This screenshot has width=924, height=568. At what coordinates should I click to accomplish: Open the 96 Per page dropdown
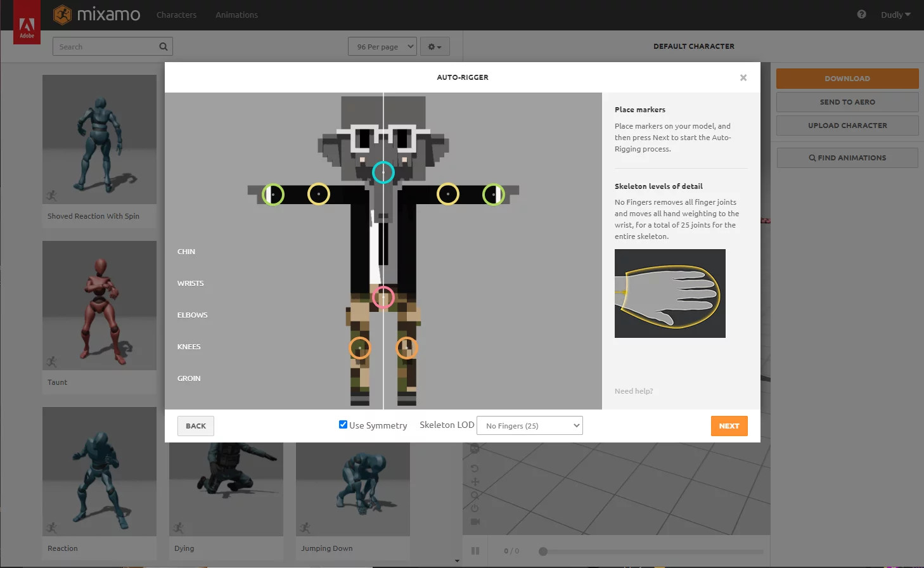[x=382, y=46]
